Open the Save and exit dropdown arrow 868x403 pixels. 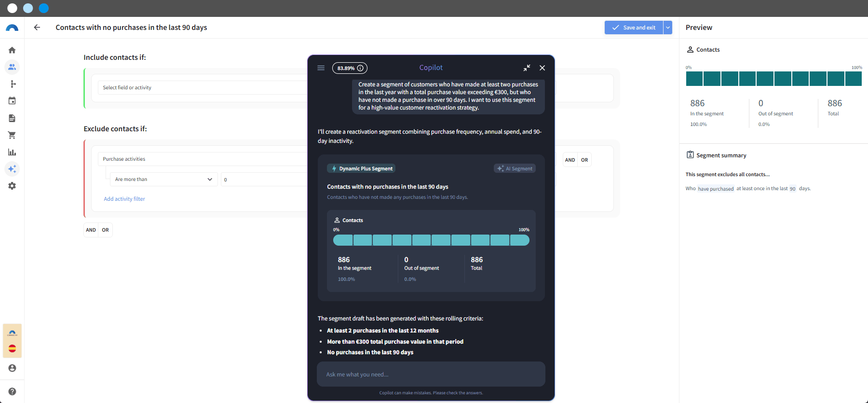coord(668,28)
